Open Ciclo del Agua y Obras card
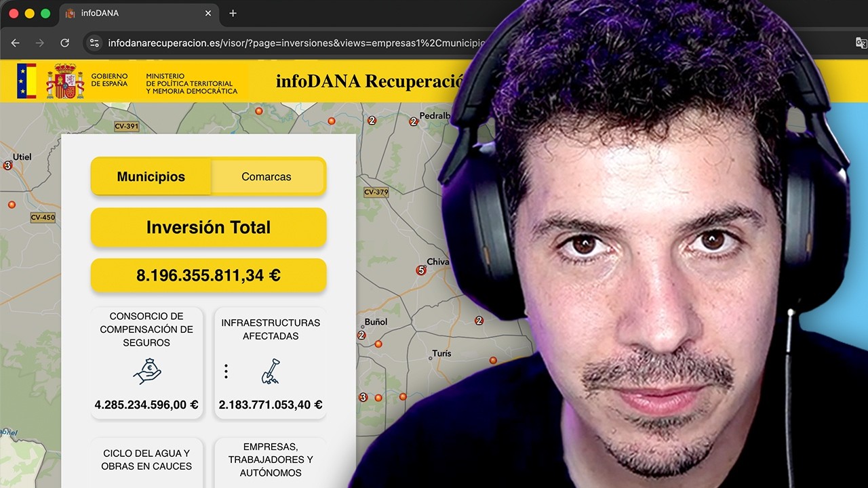The height and width of the screenshot is (488, 868). [x=146, y=463]
